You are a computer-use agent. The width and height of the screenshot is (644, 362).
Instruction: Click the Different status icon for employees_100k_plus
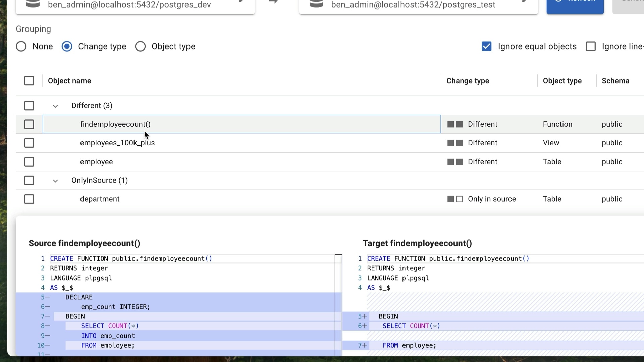(455, 143)
